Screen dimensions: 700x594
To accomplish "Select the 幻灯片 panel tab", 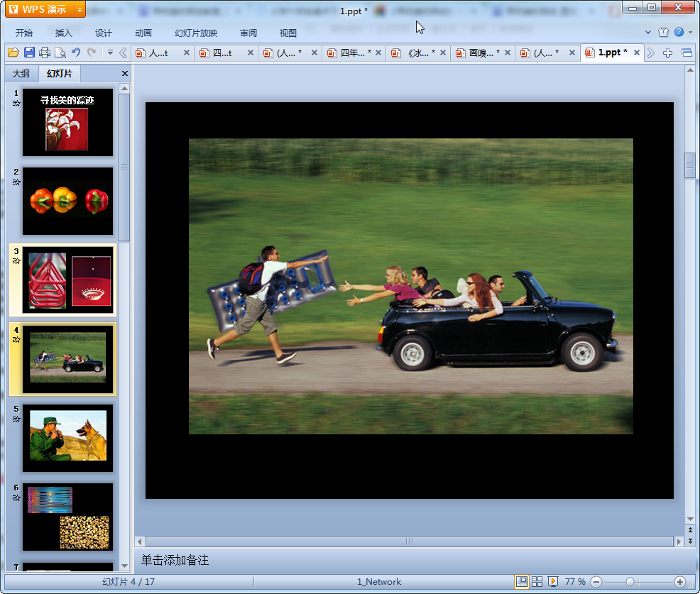I will coord(60,74).
